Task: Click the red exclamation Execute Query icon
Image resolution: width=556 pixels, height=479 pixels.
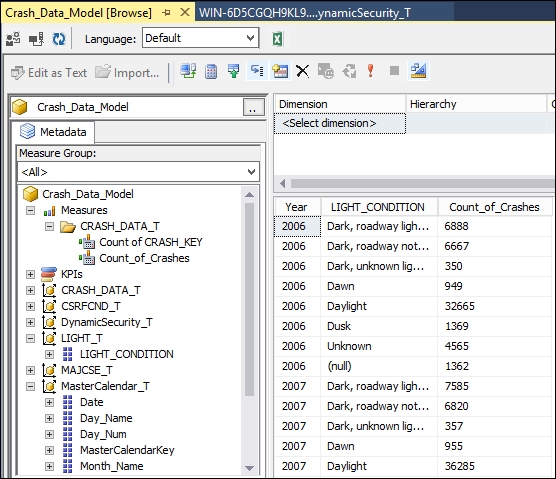Action: 371,71
